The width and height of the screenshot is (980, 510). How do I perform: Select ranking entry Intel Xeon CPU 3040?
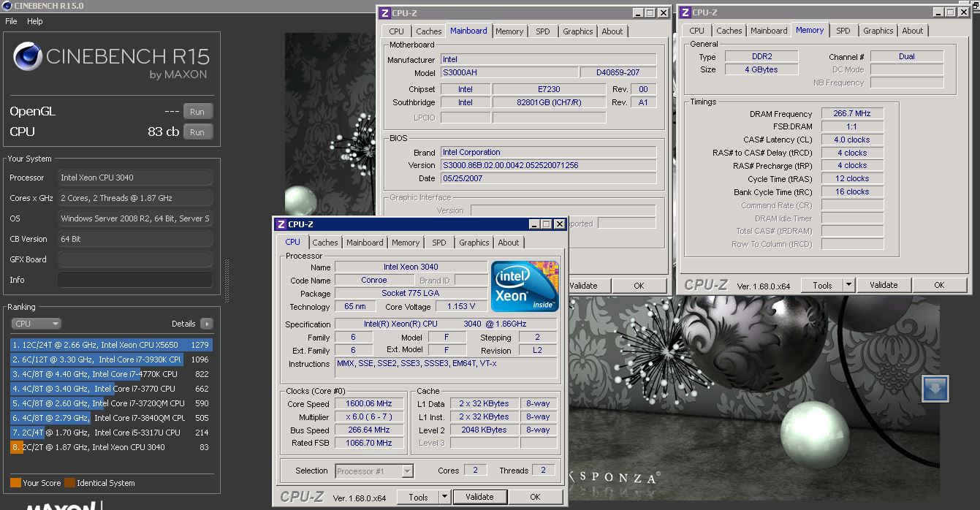(x=111, y=447)
